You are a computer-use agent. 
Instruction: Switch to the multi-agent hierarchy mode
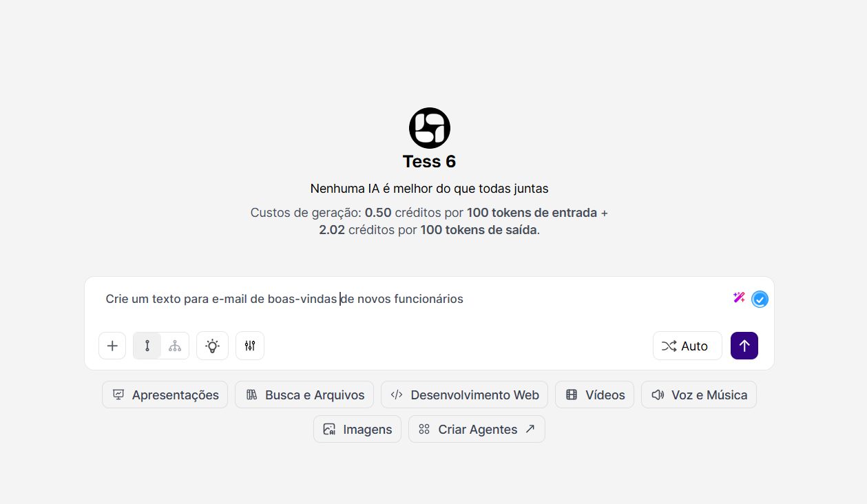(175, 346)
